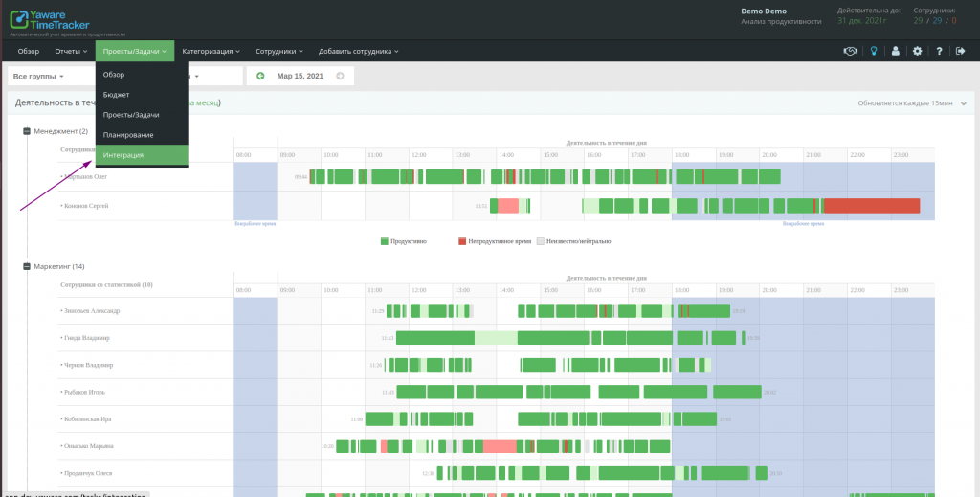Screen dimensions: 980x497
Task: Click employee Кононов Сергей
Action: tap(84, 206)
